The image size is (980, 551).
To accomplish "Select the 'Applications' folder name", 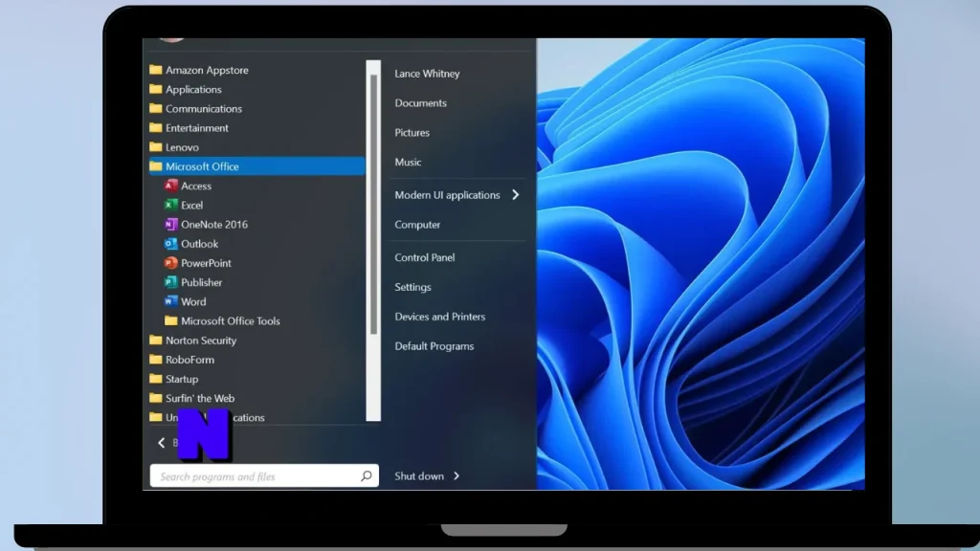I will click(193, 89).
